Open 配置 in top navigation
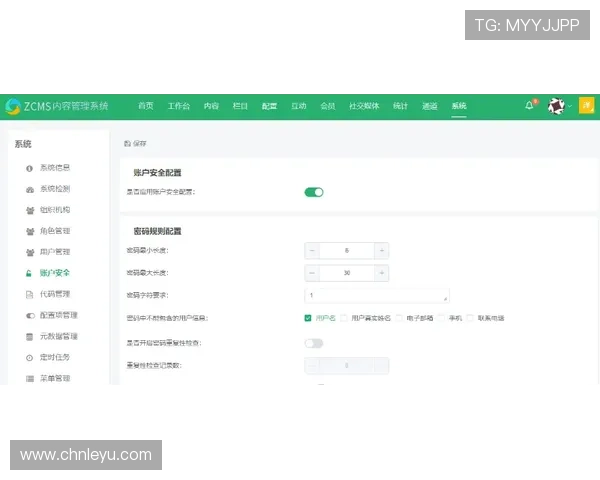600x480 pixels. [x=269, y=106]
